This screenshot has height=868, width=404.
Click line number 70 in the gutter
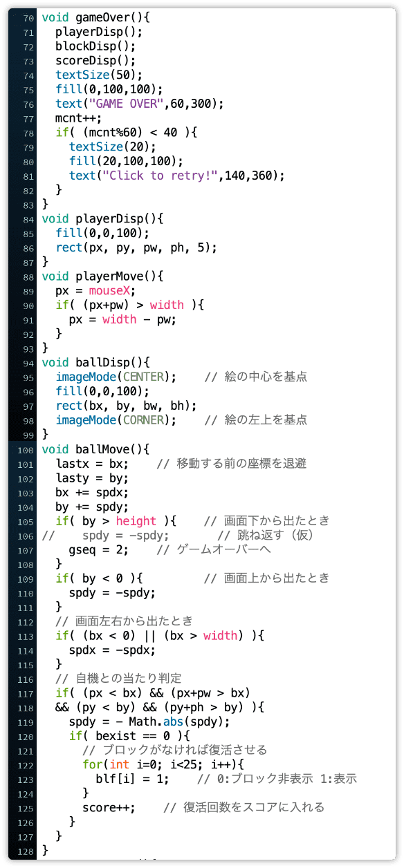[28, 18]
